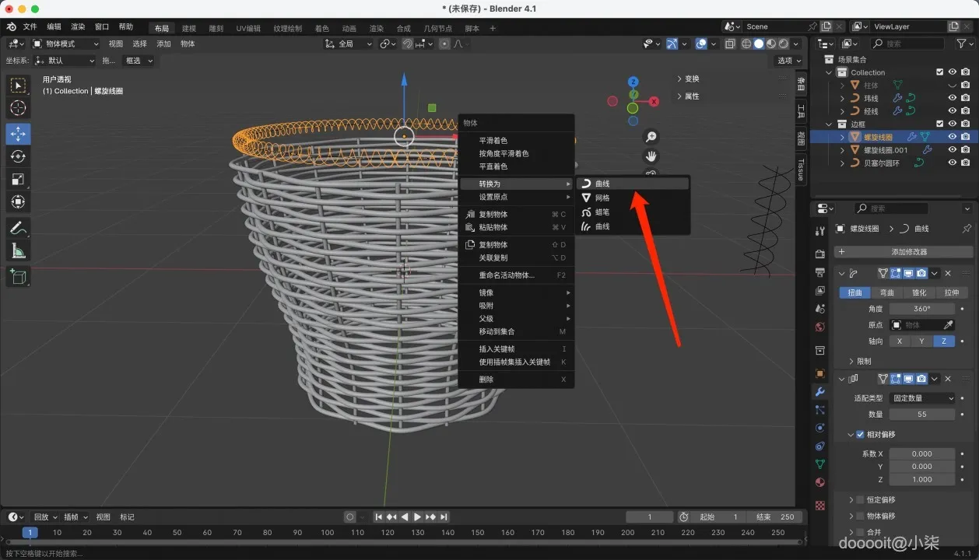Toggle the 恒定偏移 checkbox

click(860, 500)
